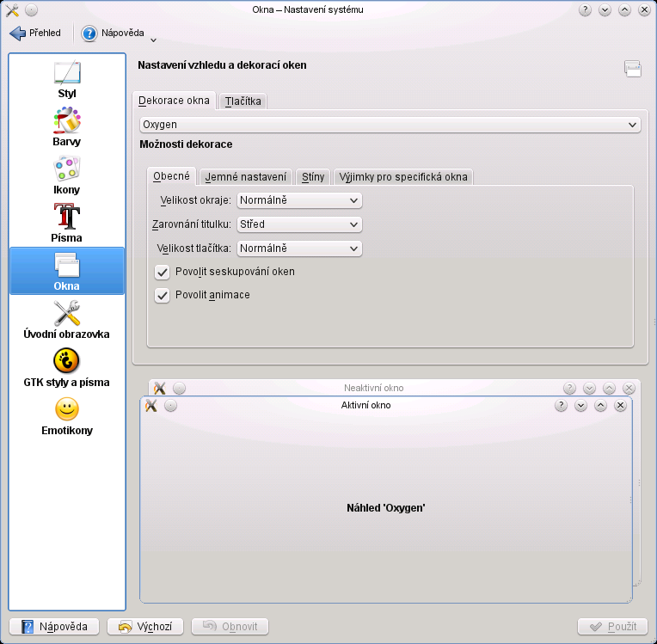Click the on-all-desktops button in title bar
657x644 pixels.
pos(32,10)
